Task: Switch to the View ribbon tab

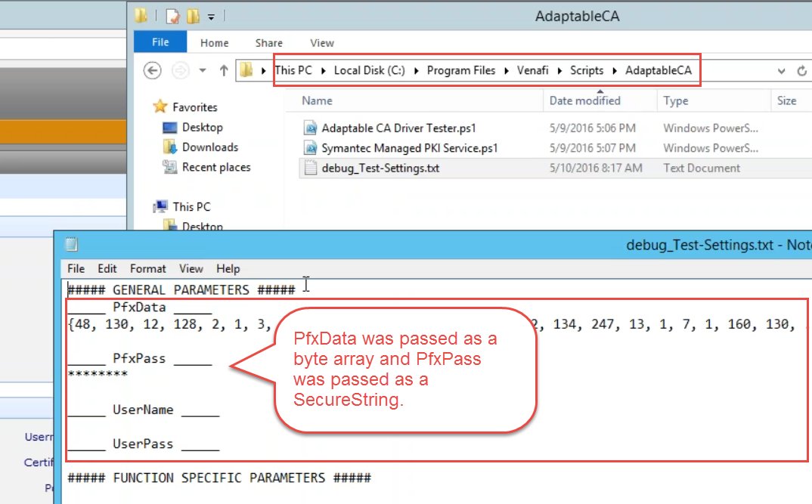Action: (322, 43)
